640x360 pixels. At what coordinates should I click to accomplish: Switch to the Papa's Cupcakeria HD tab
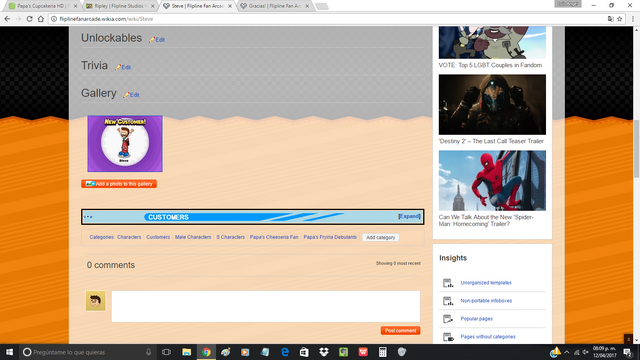click(x=41, y=6)
